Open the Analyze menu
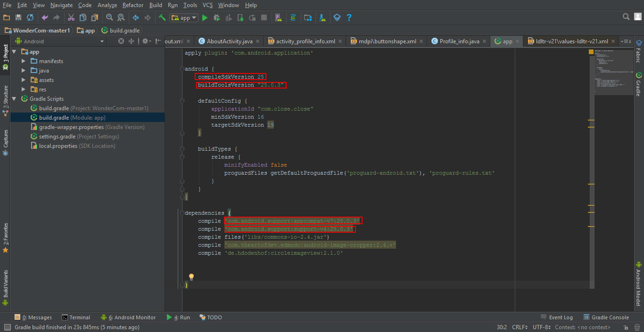Viewport: 644px width, 332px height. click(107, 5)
